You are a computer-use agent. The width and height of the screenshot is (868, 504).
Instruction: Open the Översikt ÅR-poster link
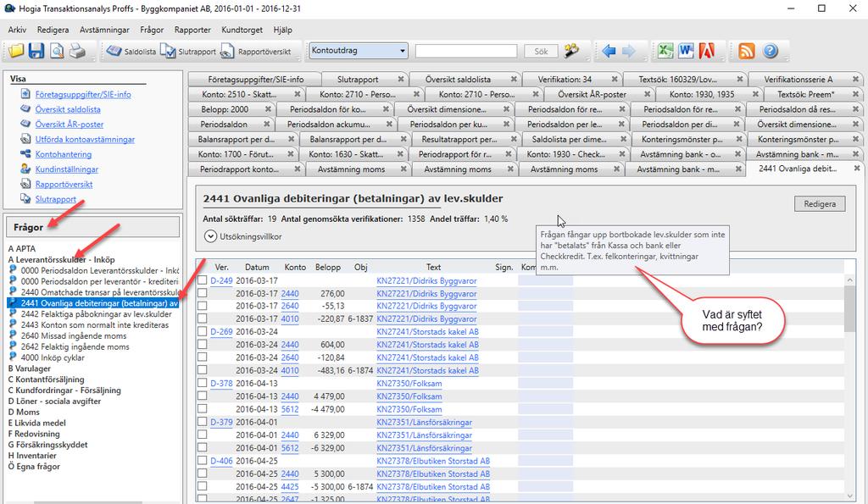tap(70, 124)
